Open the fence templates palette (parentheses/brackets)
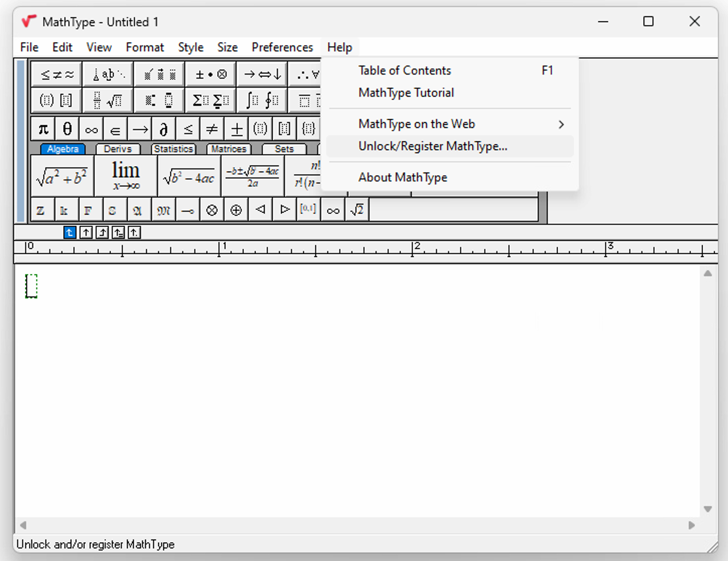Screen dimensions: 728x561 [x=56, y=101]
